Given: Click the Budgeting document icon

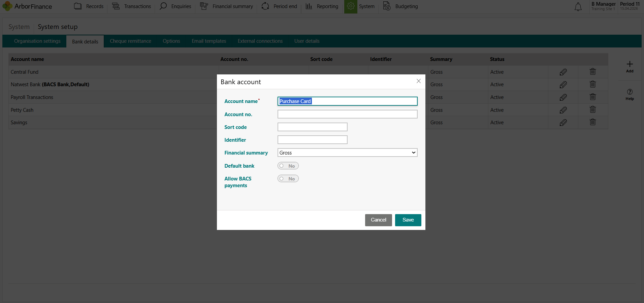Looking at the screenshot, I should tap(387, 6).
